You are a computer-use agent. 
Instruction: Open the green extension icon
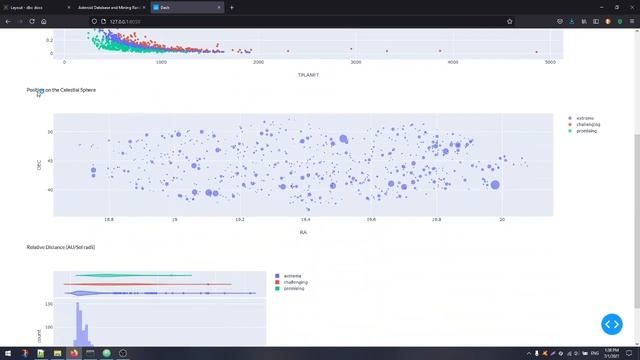pos(620,21)
